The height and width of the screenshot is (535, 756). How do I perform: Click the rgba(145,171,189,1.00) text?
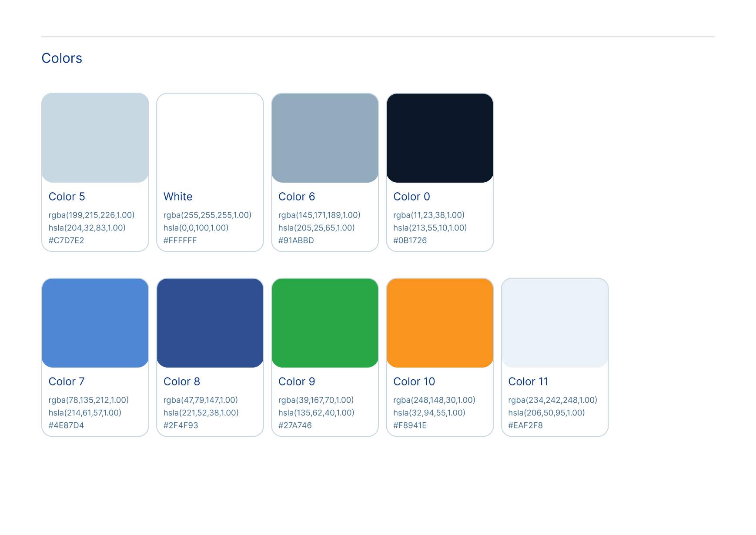(x=319, y=215)
